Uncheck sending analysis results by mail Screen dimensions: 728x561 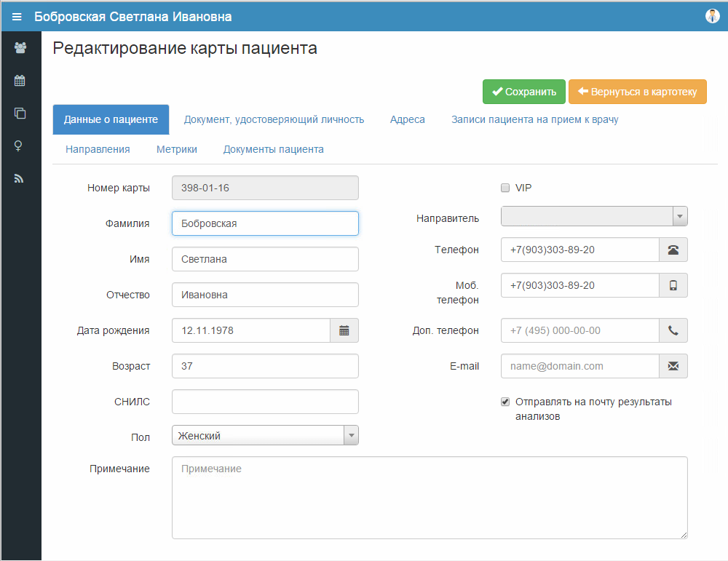[505, 402]
